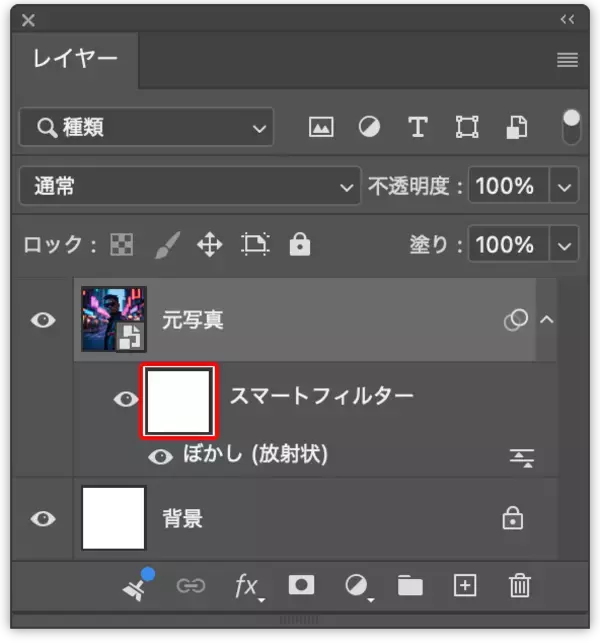Click the 塗り 100% value field
The width and height of the screenshot is (600, 643).
point(508,244)
